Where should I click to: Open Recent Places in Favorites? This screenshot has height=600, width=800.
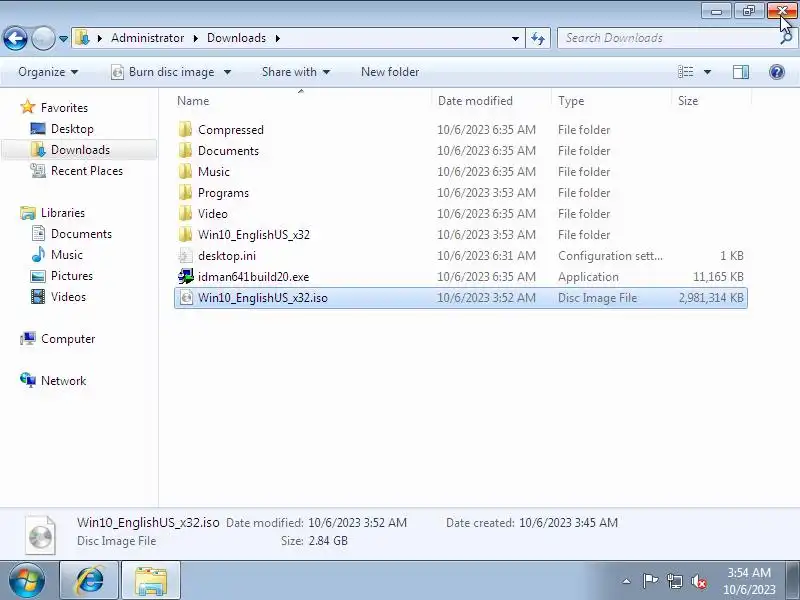point(87,171)
